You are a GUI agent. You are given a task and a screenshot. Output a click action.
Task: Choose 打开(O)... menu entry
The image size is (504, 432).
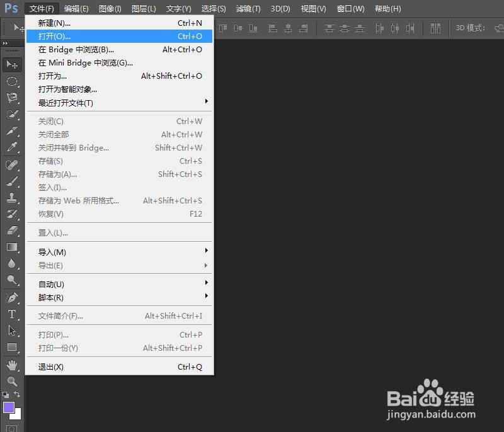coord(119,37)
